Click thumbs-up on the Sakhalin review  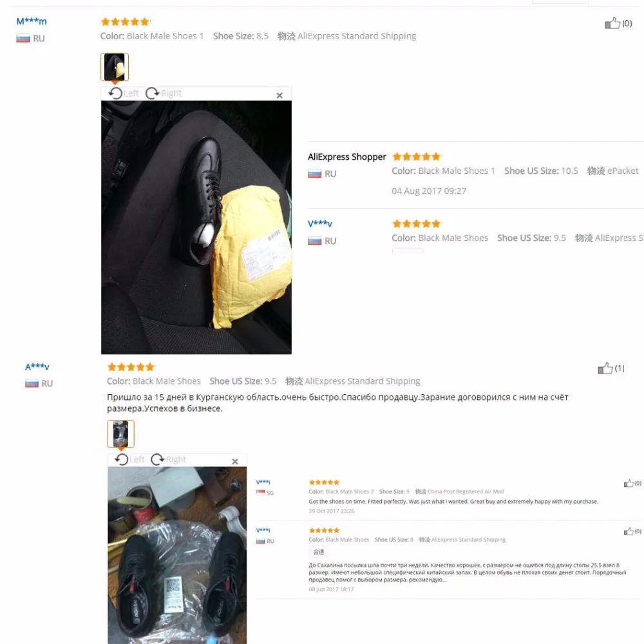tap(629, 531)
